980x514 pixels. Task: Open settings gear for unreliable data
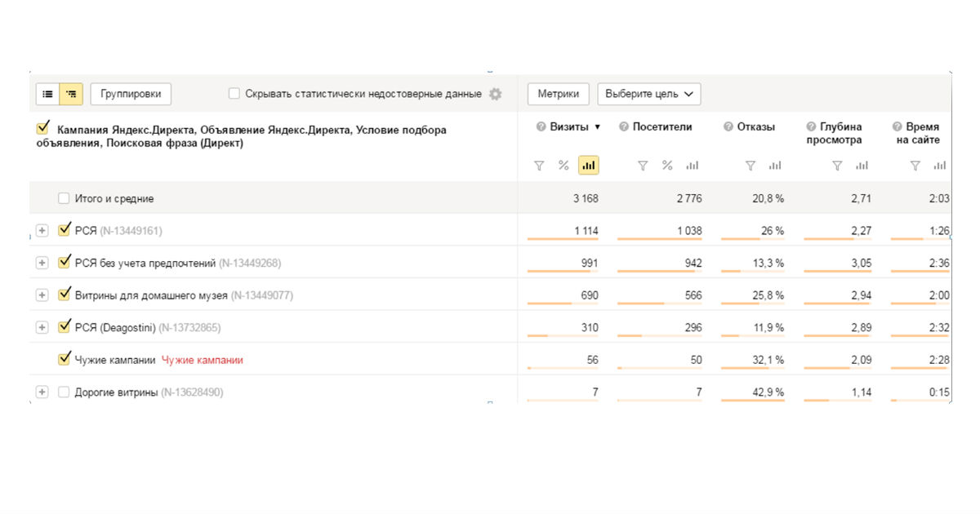(495, 94)
